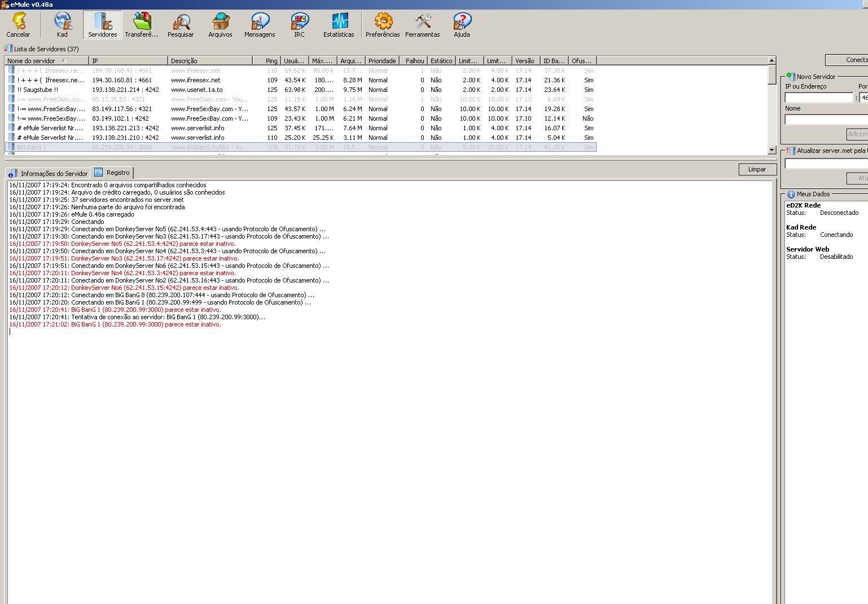Select server with IP 193.138.221.213 : 4242
The height and width of the screenshot is (604, 868).
pyautogui.click(x=300, y=128)
